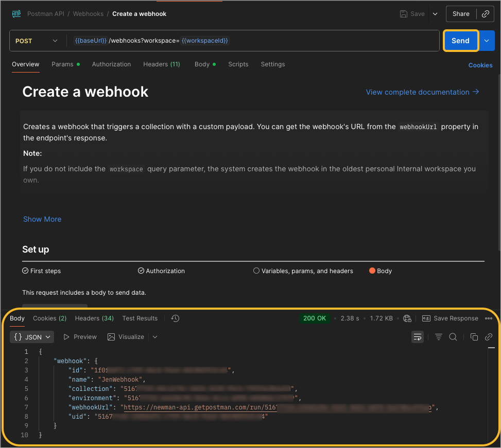Screen dimensions: 501x448
Task: Click the filter response icon
Action: point(438,337)
